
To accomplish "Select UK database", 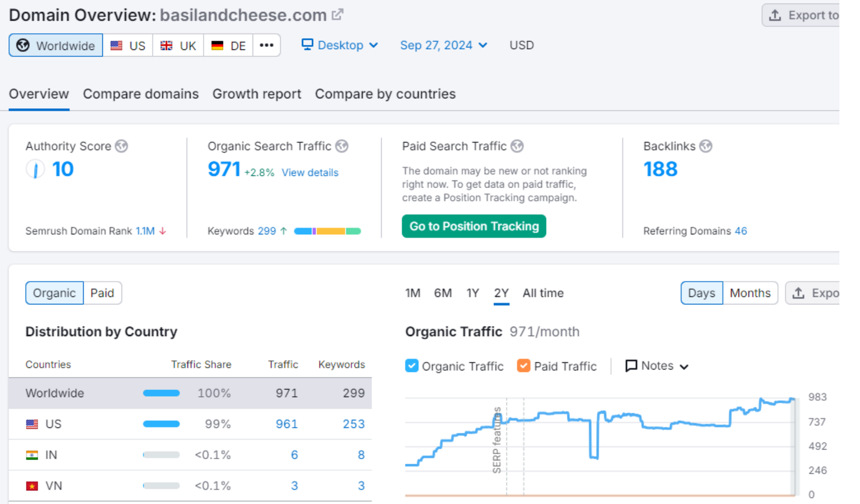I will click(178, 45).
